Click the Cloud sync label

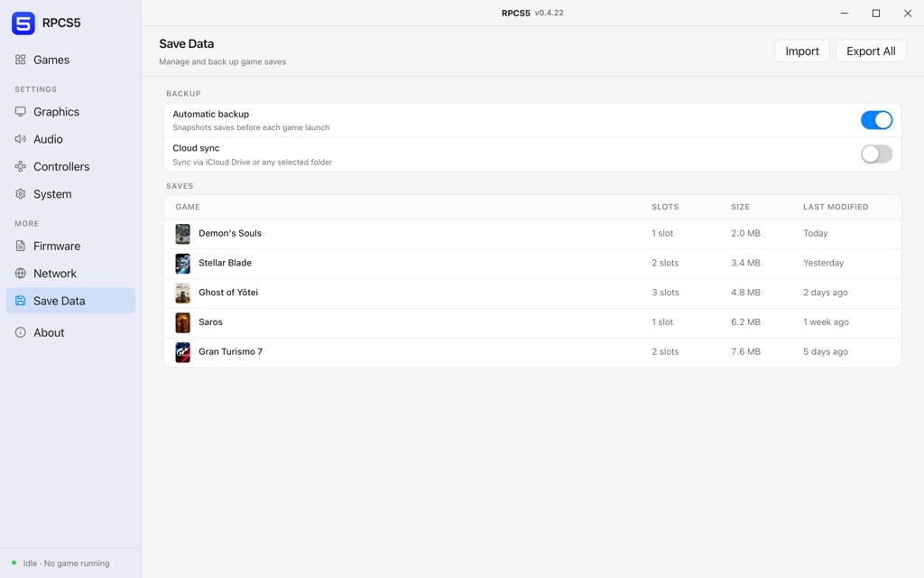[196, 148]
